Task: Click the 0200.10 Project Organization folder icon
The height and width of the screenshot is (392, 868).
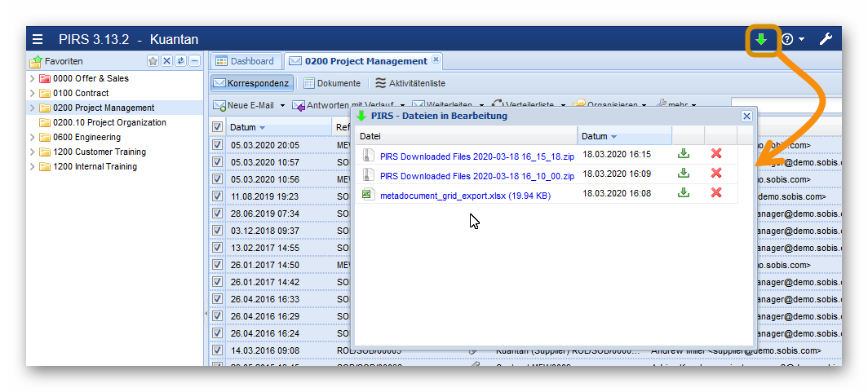Action: pos(45,122)
